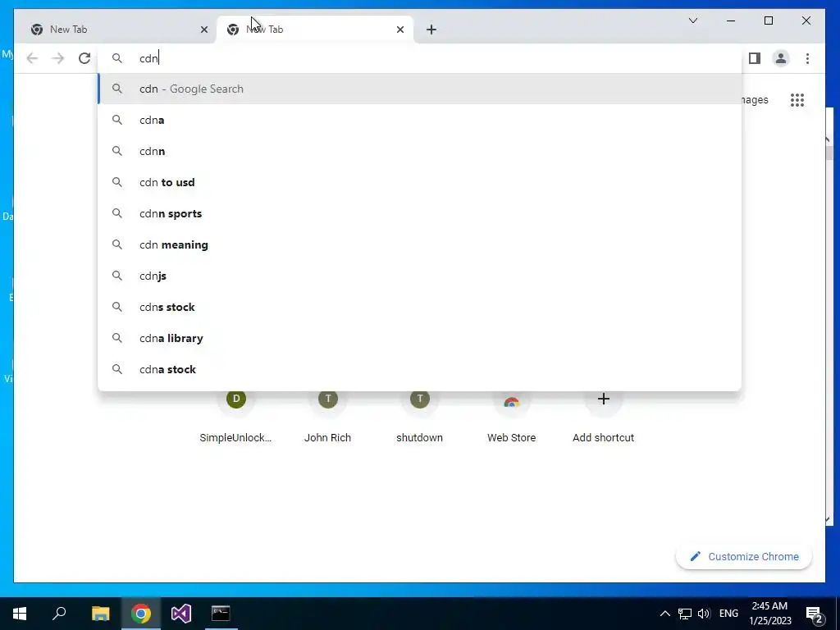Screen dimensions: 840x630
Task: Close the first New Tab
Action: pyautogui.click(x=204, y=30)
